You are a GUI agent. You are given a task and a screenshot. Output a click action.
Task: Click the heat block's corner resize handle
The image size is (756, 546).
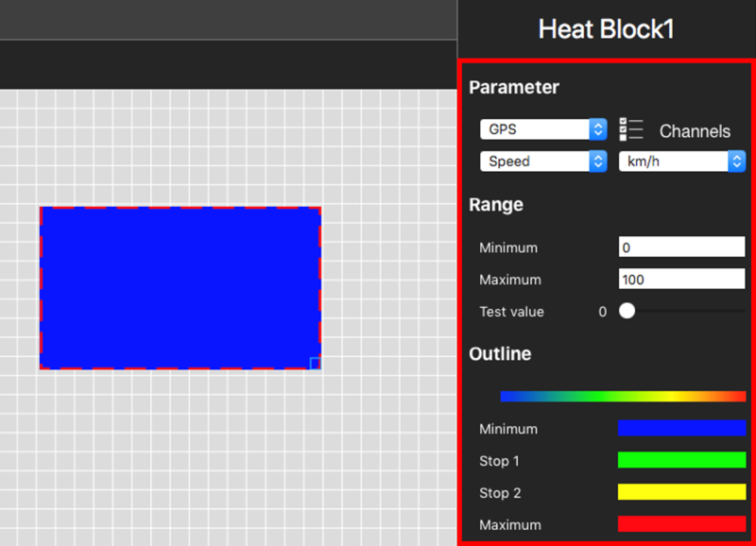click(315, 364)
